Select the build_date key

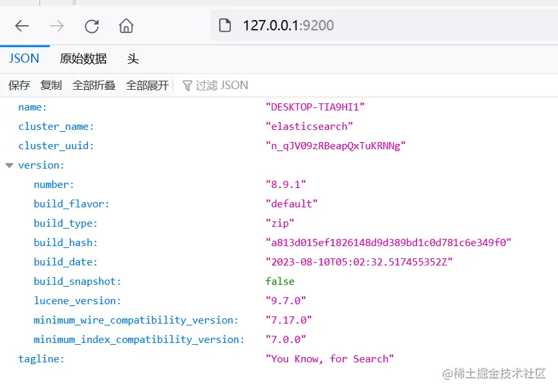point(65,262)
